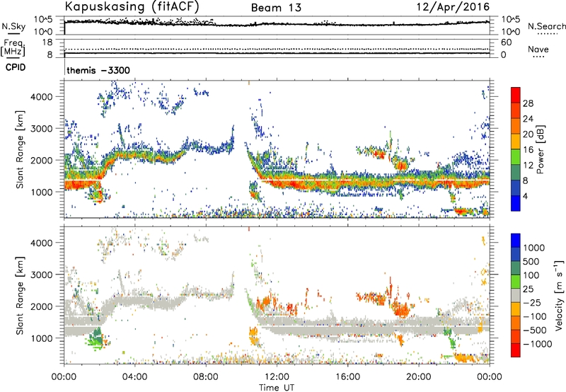Select the '2000' tick of the power panel
Viewport: 566px width, 392px height.
coord(41,160)
